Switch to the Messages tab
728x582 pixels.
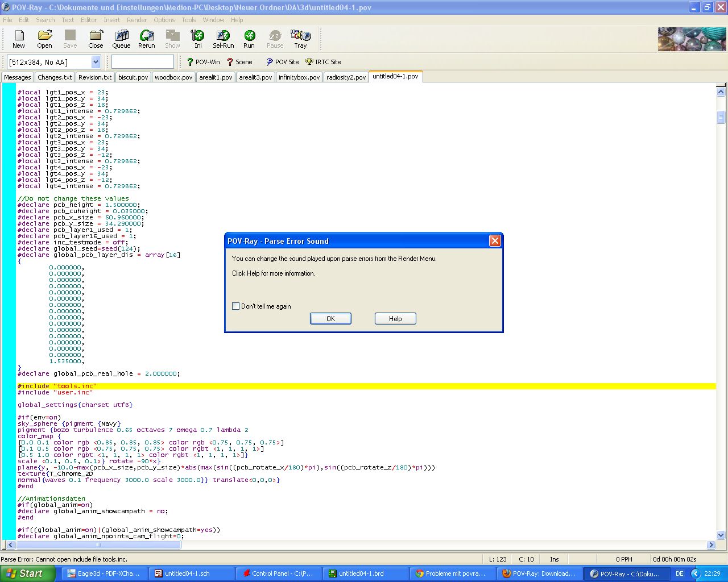click(x=18, y=77)
